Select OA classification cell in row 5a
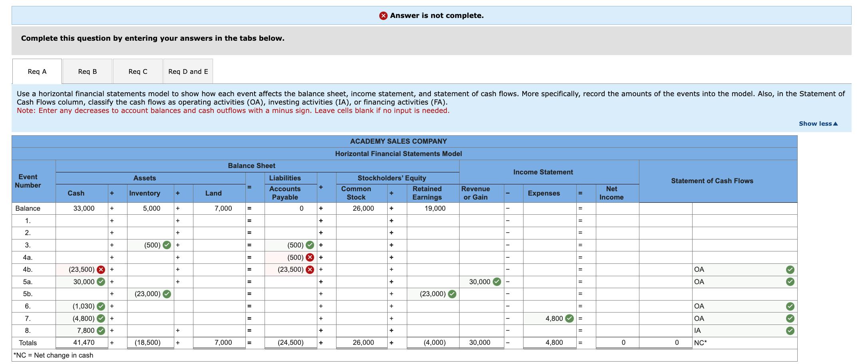The height and width of the screenshot is (364, 868). pos(745,282)
